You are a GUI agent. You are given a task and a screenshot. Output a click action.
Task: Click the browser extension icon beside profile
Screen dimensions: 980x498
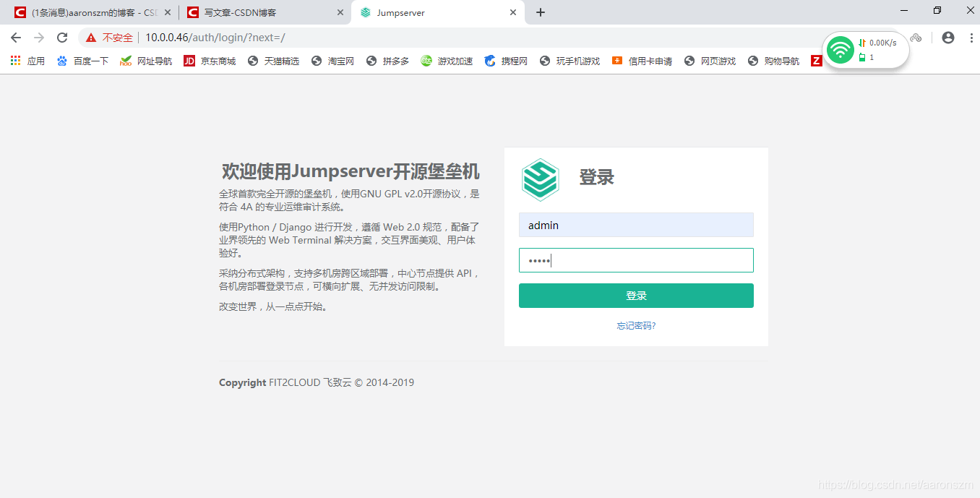pyautogui.click(x=916, y=38)
